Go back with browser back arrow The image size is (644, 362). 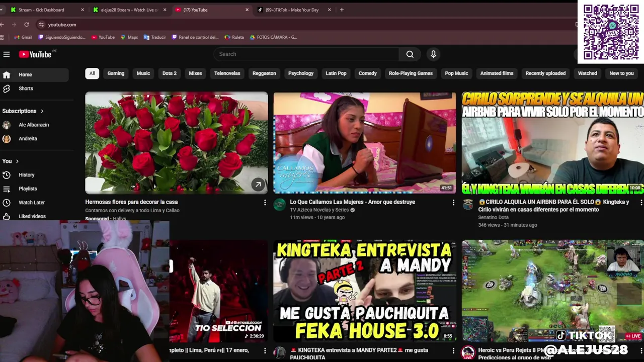pyautogui.click(x=3, y=25)
